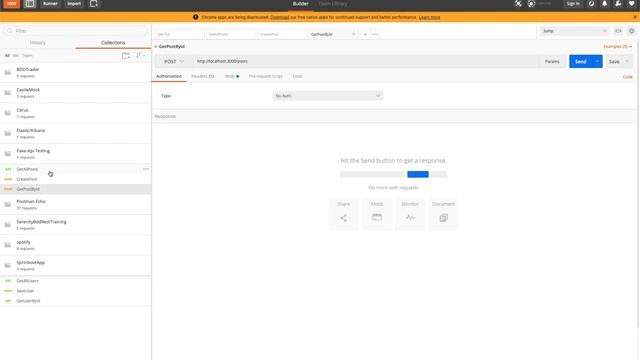Open the tab options ellipsis menu

(x=375, y=34)
